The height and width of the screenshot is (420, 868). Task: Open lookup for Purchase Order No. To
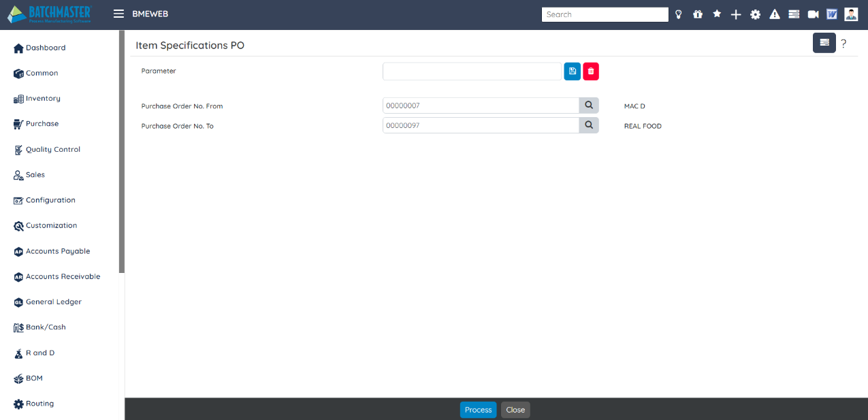[x=589, y=125]
